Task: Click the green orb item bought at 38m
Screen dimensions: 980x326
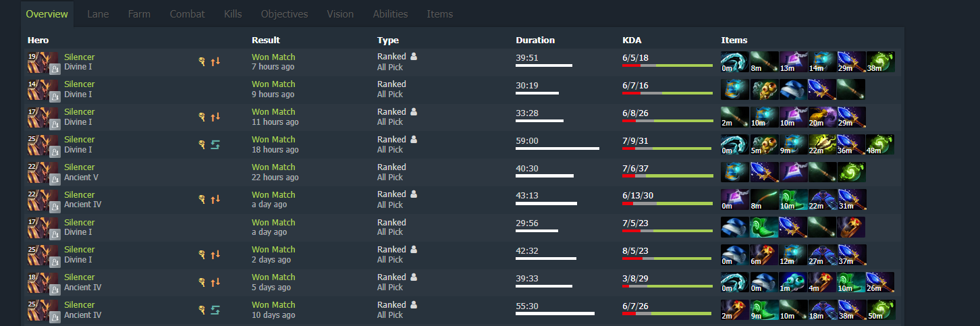Action: [x=880, y=61]
